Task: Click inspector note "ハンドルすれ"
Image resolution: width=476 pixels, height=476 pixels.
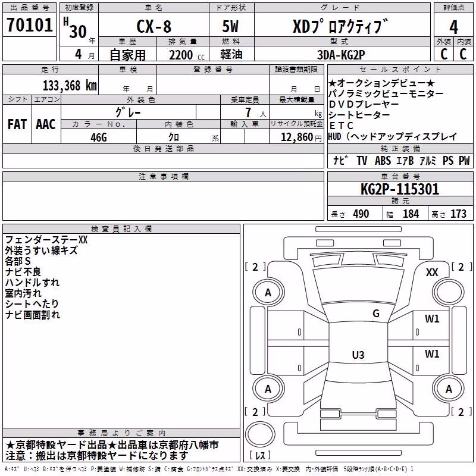Action: [32, 283]
